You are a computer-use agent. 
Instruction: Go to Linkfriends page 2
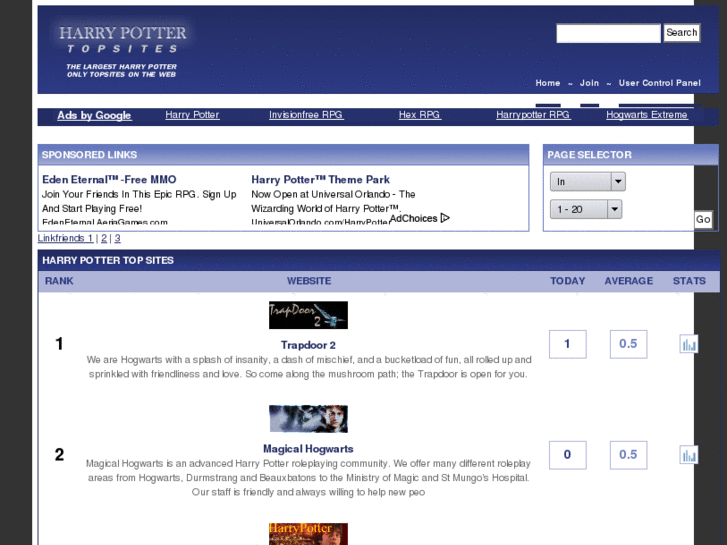click(x=104, y=238)
